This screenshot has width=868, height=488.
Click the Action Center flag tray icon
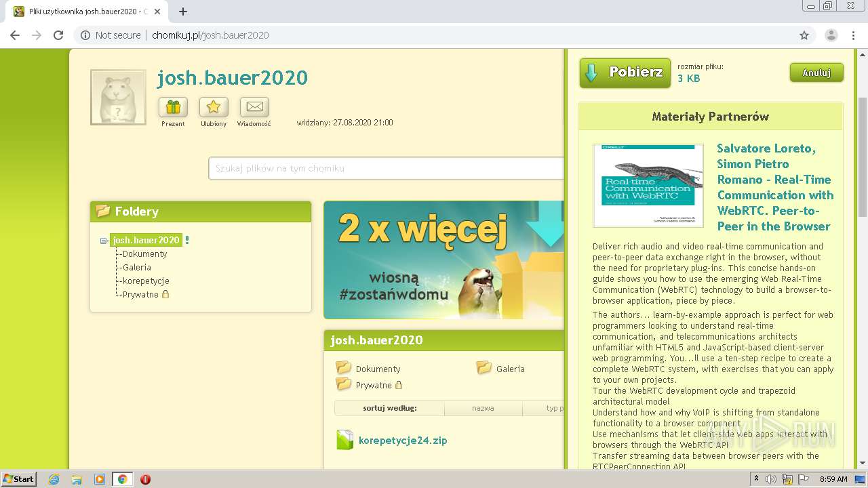click(804, 479)
